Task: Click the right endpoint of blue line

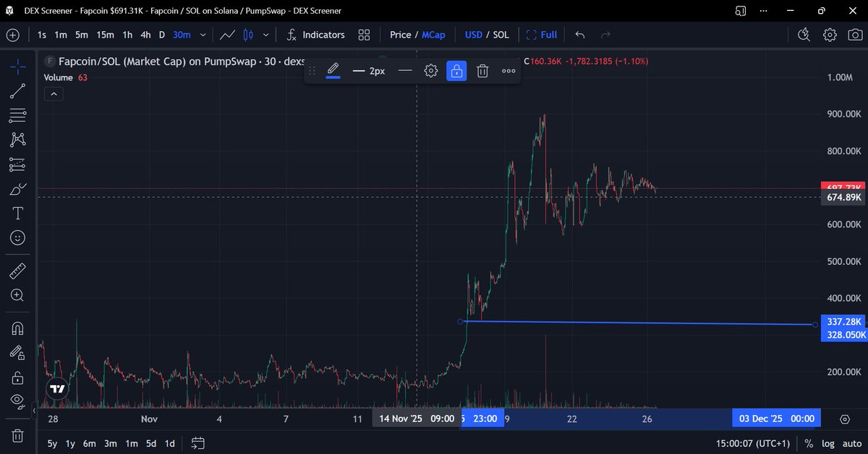Action: (815, 324)
